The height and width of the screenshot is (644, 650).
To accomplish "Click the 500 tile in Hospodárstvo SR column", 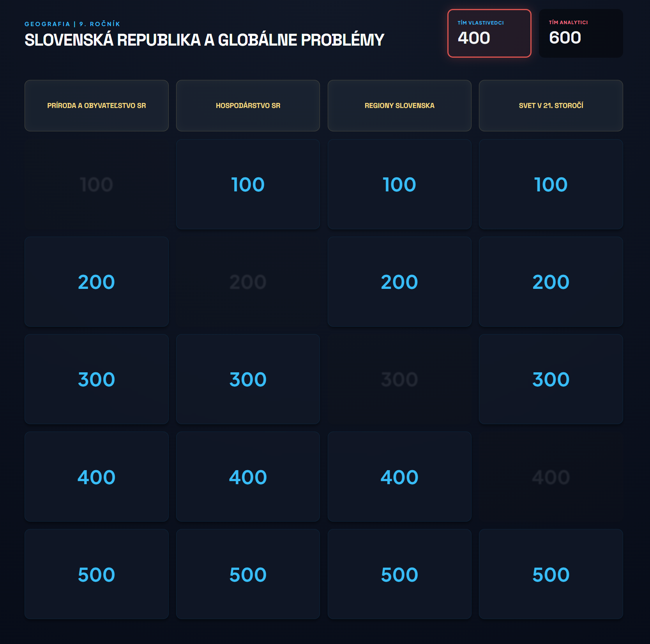I will click(248, 574).
